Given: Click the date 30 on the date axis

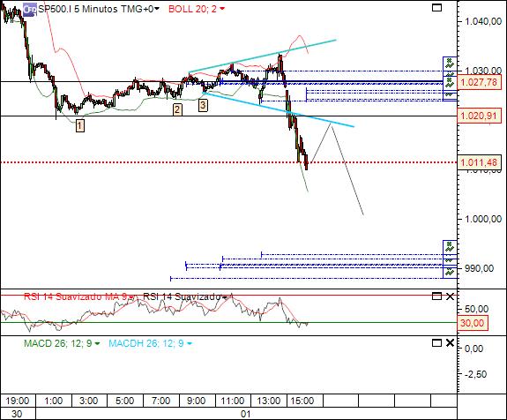Looking at the screenshot, I should [17, 414].
